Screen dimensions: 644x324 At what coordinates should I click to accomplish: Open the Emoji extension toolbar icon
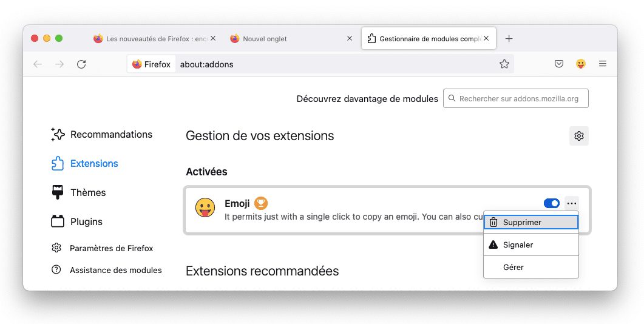pos(580,64)
